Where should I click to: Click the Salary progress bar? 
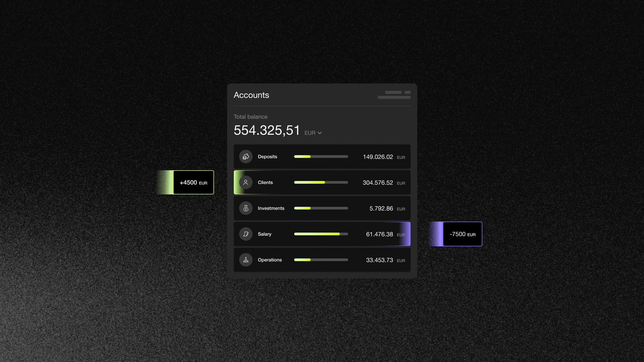click(x=321, y=234)
